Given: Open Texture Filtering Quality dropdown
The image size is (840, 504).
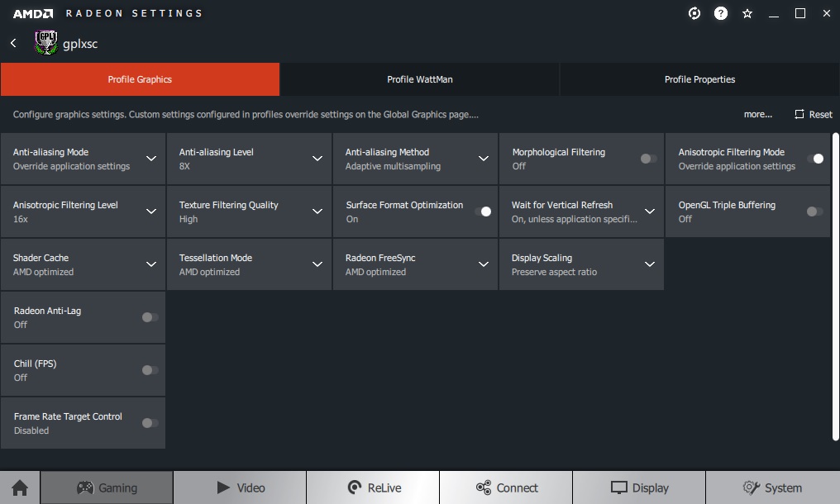Looking at the screenshot, I should point(317,212).
